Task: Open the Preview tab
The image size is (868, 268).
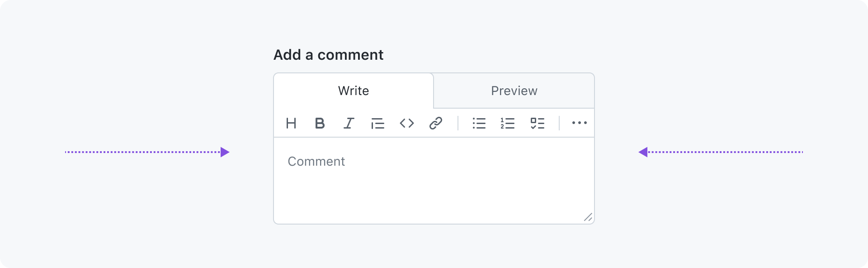Action: (x=514, y=91)
